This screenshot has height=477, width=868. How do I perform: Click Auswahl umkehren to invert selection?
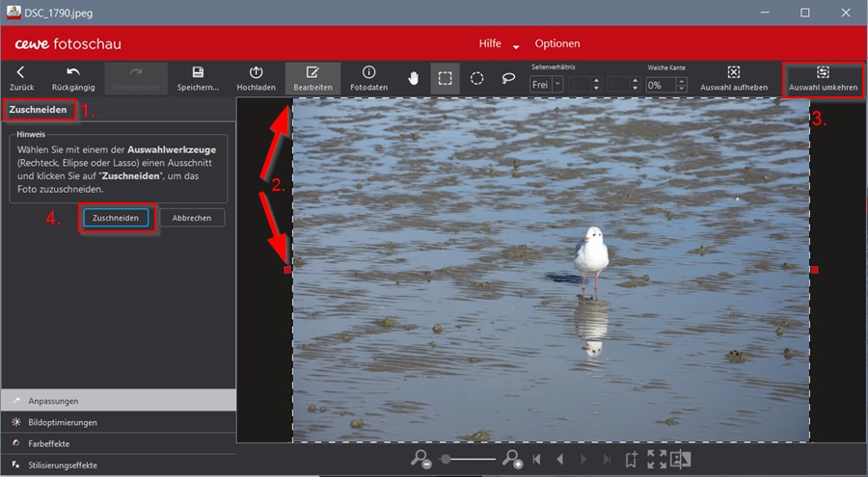pos(823,78)
